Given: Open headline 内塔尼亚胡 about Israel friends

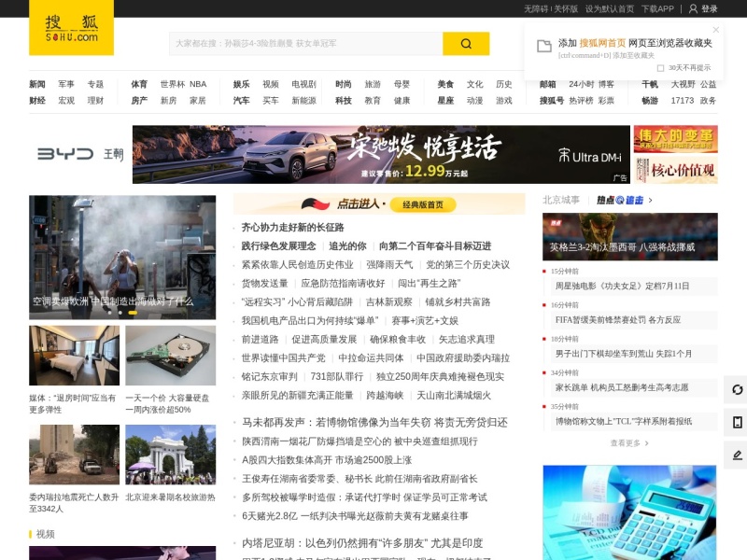Looking at the screenshot, I should [x=362, y=543].
